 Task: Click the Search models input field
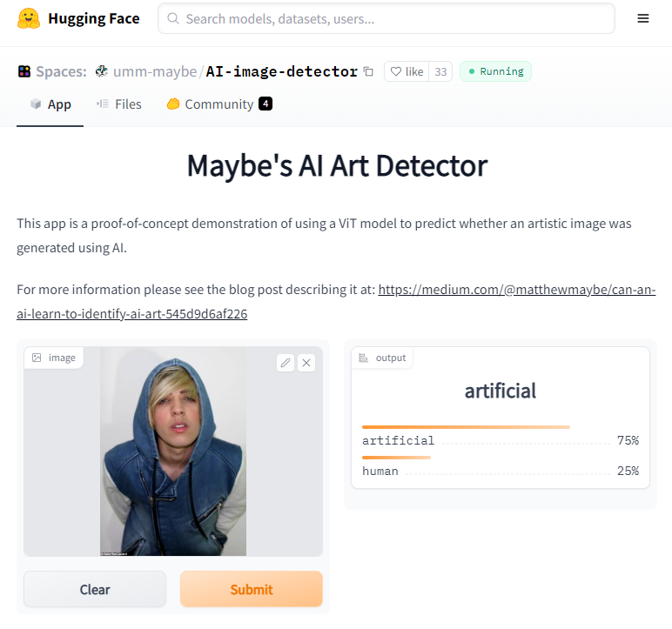pos(386,18)
